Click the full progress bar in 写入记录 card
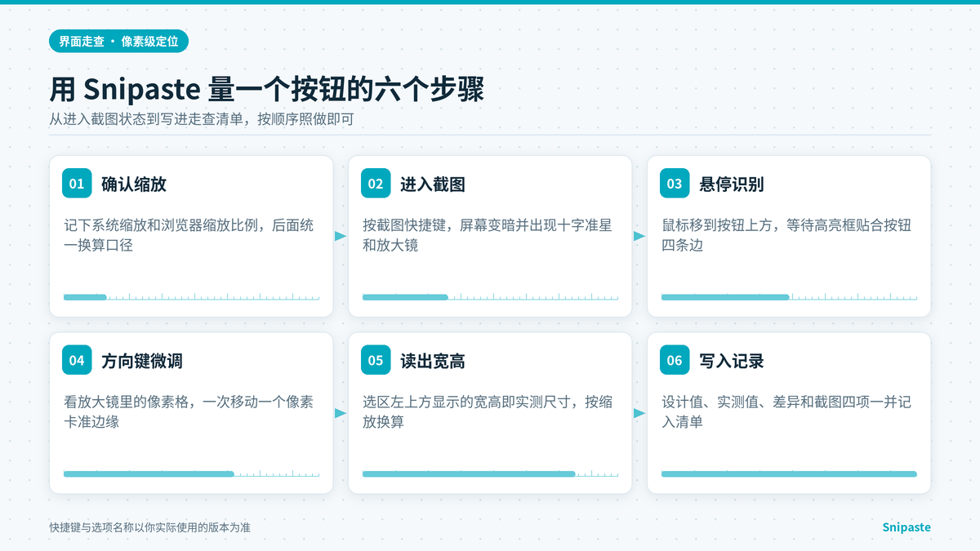The height and width of the screenshot is (551, 980). [x=789, y=473]
